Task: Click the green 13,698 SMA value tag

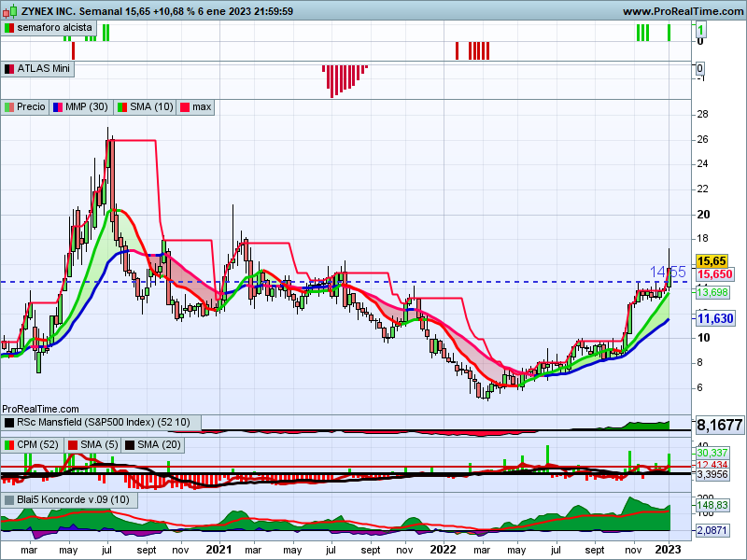Action: click(712, 292)
